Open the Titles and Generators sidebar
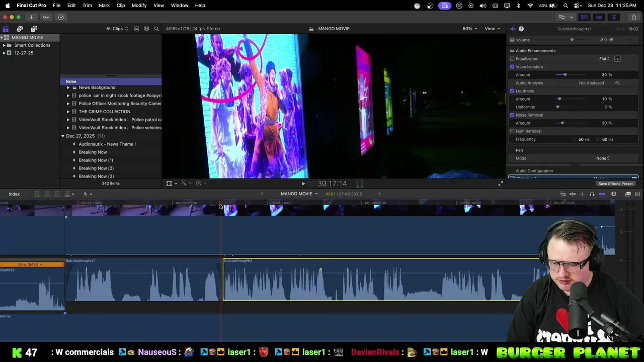The height and width of the screenshot is (362, 644). point(34,29)
